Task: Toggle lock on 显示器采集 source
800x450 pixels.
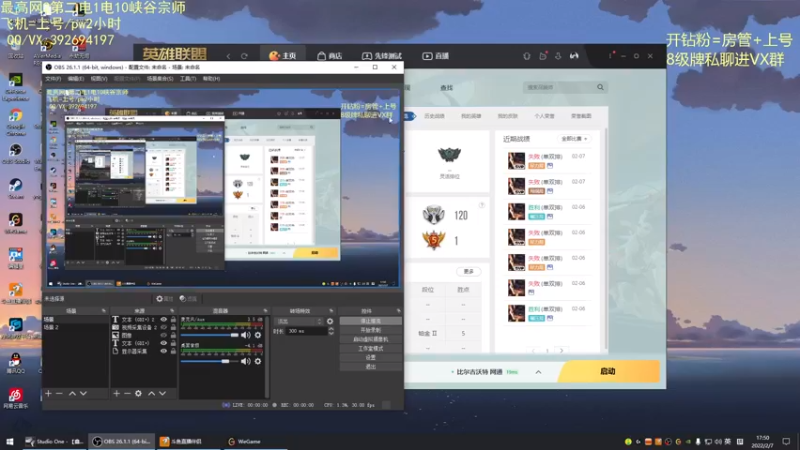Action: (x=173, y=351)
